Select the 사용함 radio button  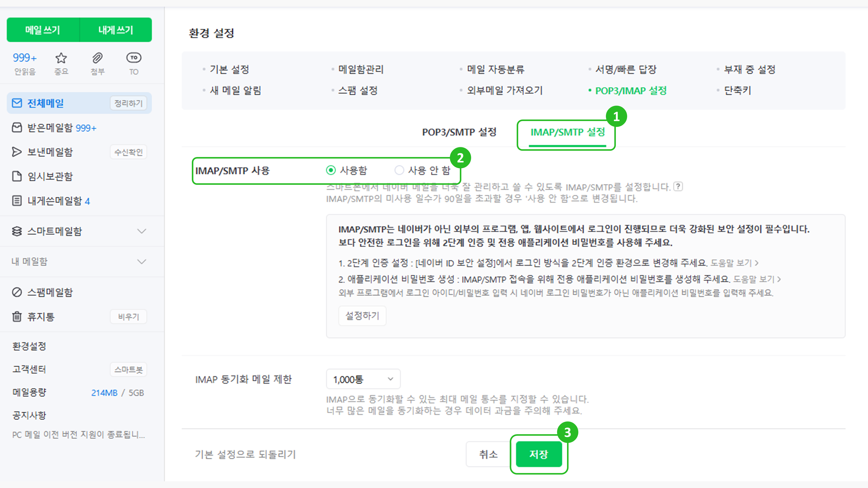[x=331, y=170]
